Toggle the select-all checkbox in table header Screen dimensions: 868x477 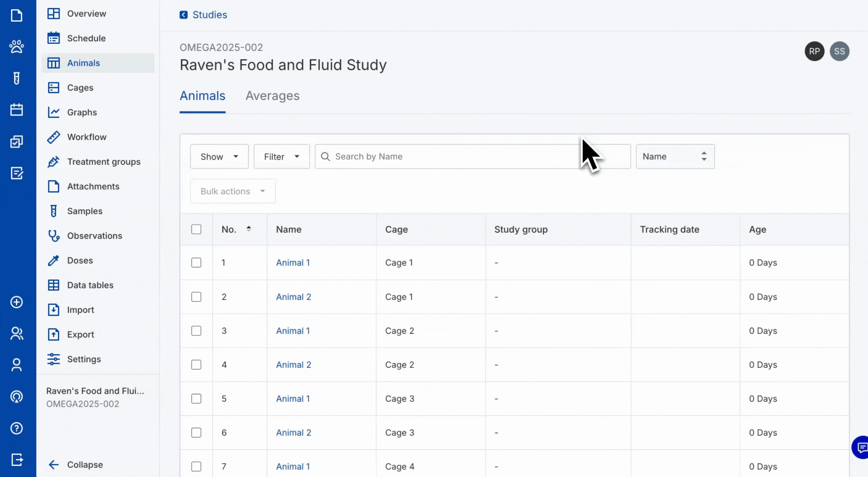click(x=196, y=229)
